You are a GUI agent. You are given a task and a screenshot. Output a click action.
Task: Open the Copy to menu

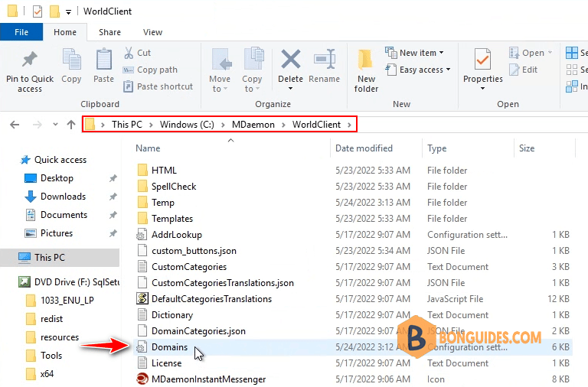tap(252, 70)
